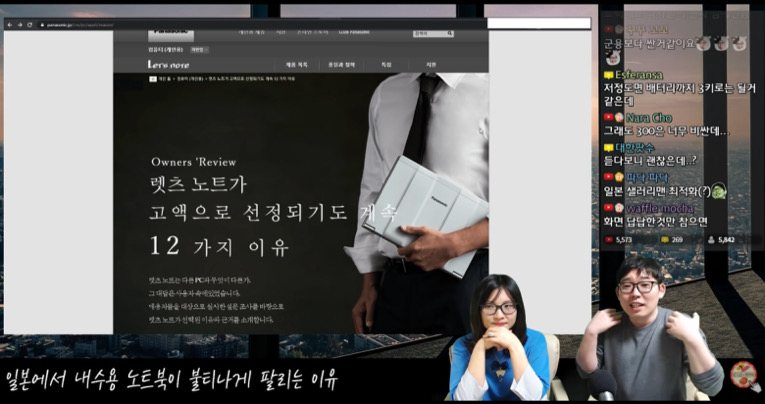Click the caption 일본에서 내수용 노트북이 불티나게 팔리는 이유
This screenshot has height=404, width=765.
click(x=171, y=380)
